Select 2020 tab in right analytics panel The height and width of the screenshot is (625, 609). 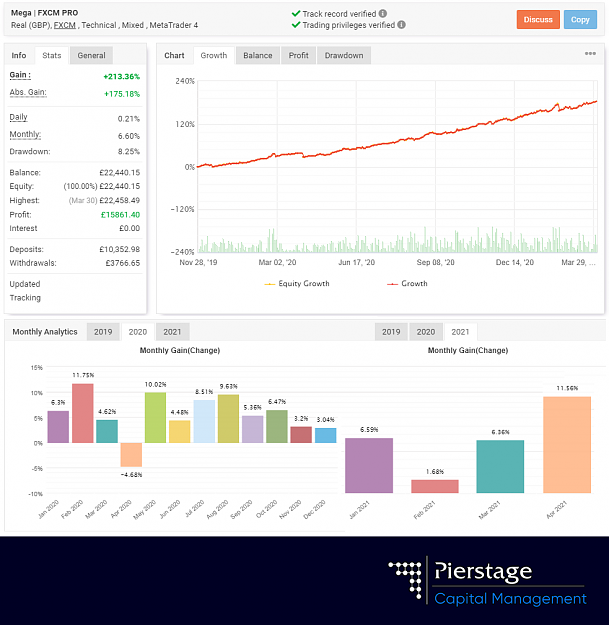point(426,332)
